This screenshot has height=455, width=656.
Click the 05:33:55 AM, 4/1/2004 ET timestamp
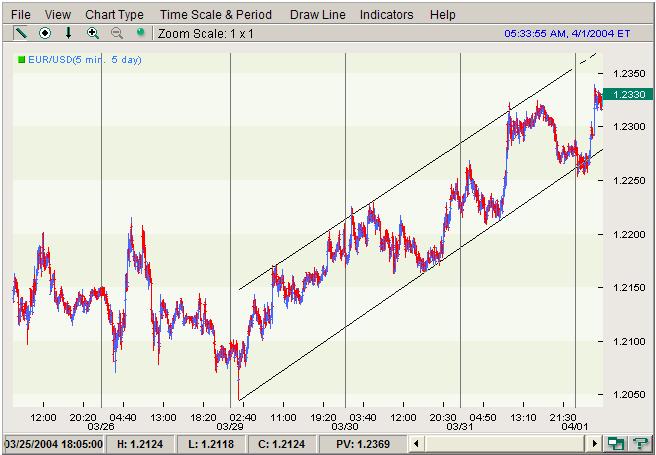click(567, 33)
